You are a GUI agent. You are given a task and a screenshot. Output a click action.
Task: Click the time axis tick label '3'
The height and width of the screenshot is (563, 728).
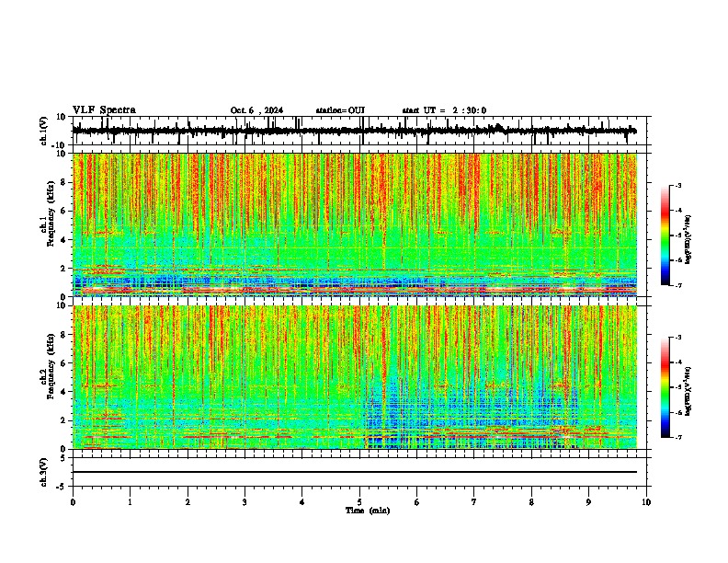pos(245,502)
